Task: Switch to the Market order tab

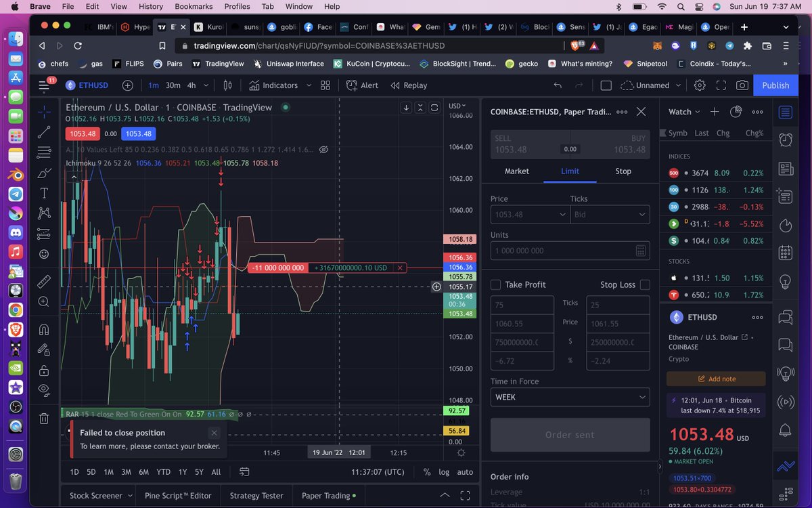Action: pyautogui.click(x=517, y=171)
